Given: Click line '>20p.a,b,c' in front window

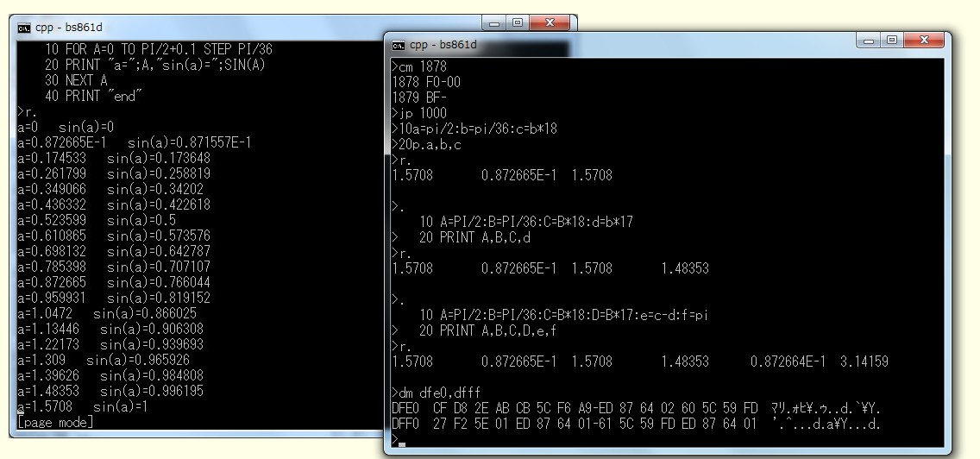Looking at the screenshot, I should click(x=426, y=144).
